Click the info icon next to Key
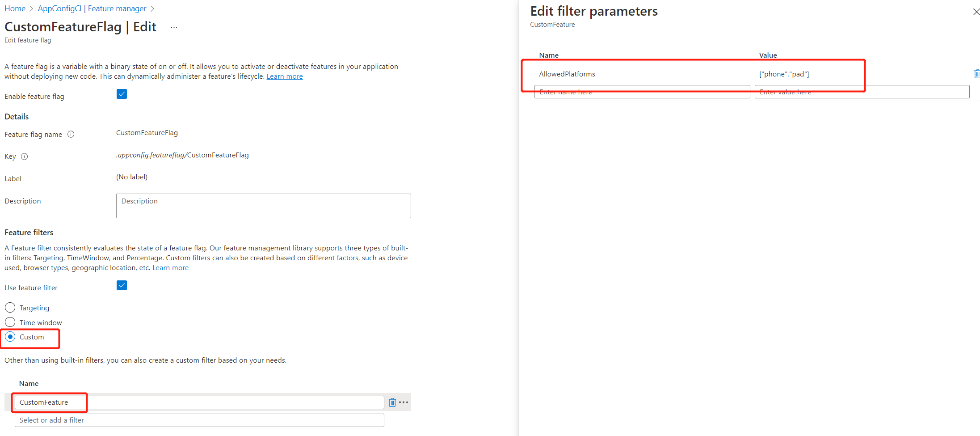 [25, 157]
